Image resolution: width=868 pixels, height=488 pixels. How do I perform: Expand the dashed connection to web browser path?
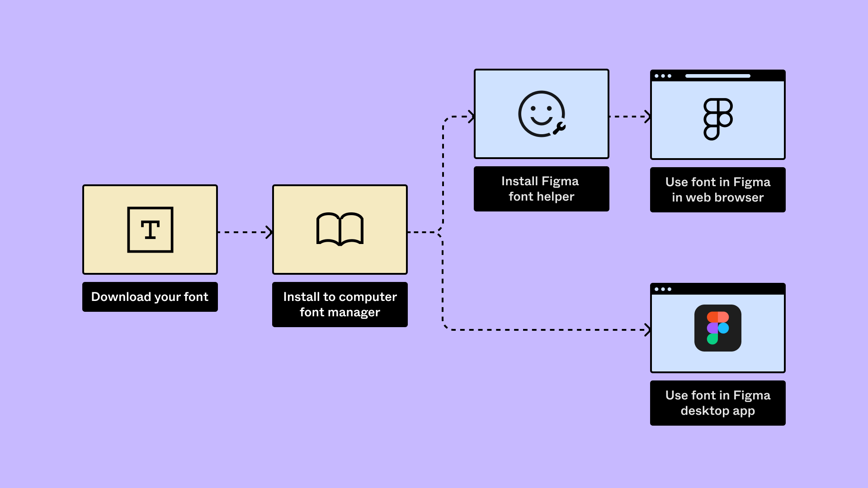[x=629, y=114]
